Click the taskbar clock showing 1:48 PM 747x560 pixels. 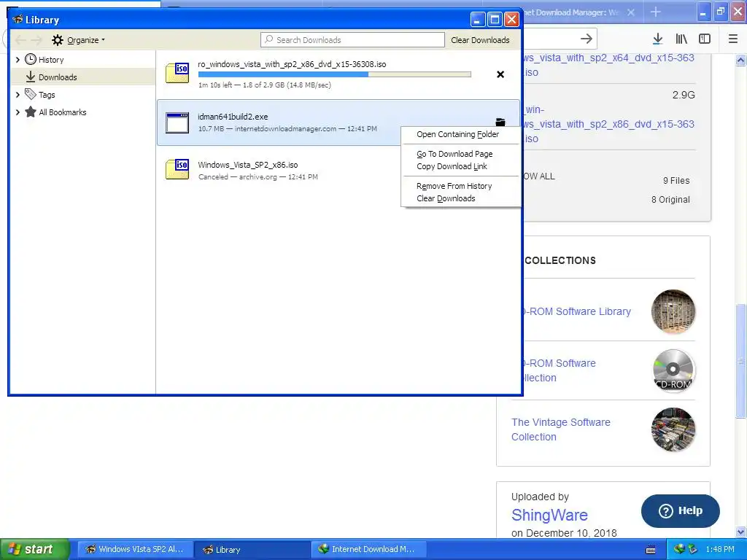pyautogui.click(x=720, y=549)
